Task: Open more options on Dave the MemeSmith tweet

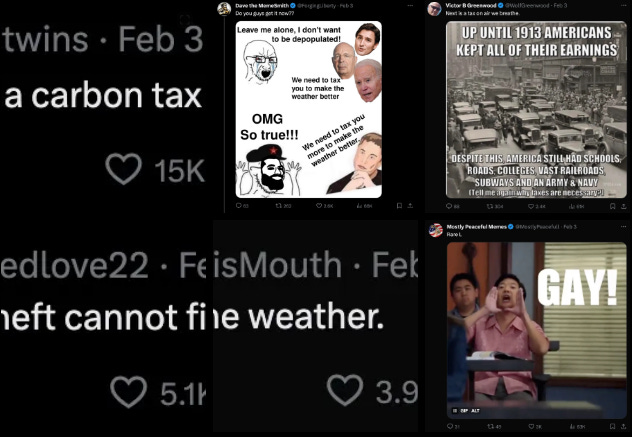Action: 410,6
